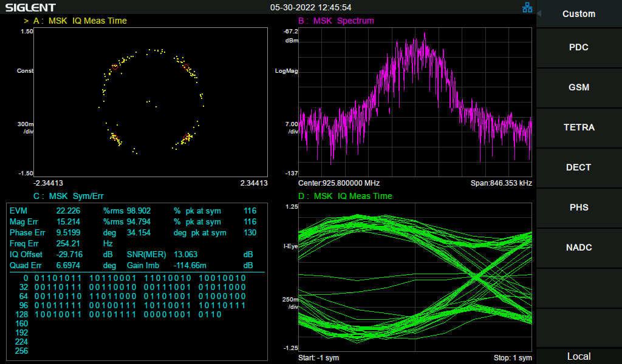The width and height of the screenshot is (622, 364).
Task: Activate trace A MSK IQ Meas Time title
Action: [x=80, y=21]
